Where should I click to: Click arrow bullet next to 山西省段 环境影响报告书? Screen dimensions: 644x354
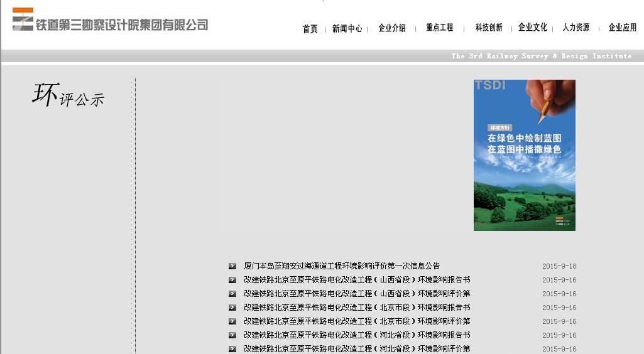232,280
